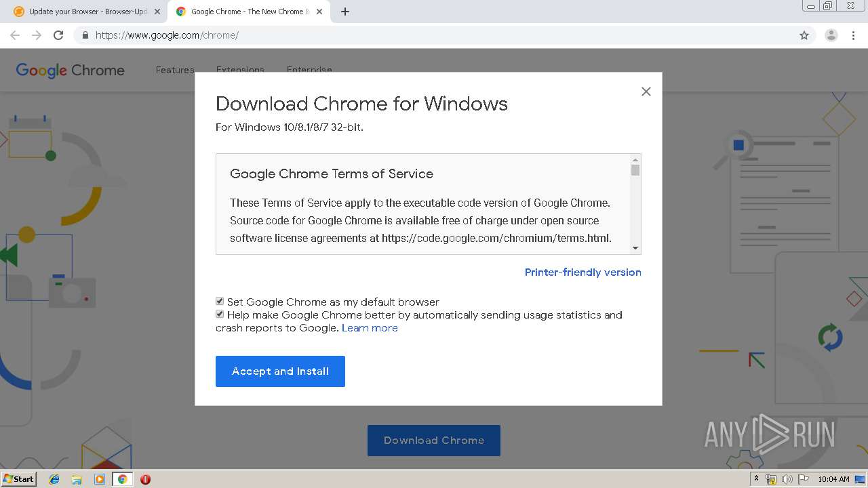Open Chrome's three-dot menu
The width and height of the screenshot is (868, 488).
pos(853,35)
